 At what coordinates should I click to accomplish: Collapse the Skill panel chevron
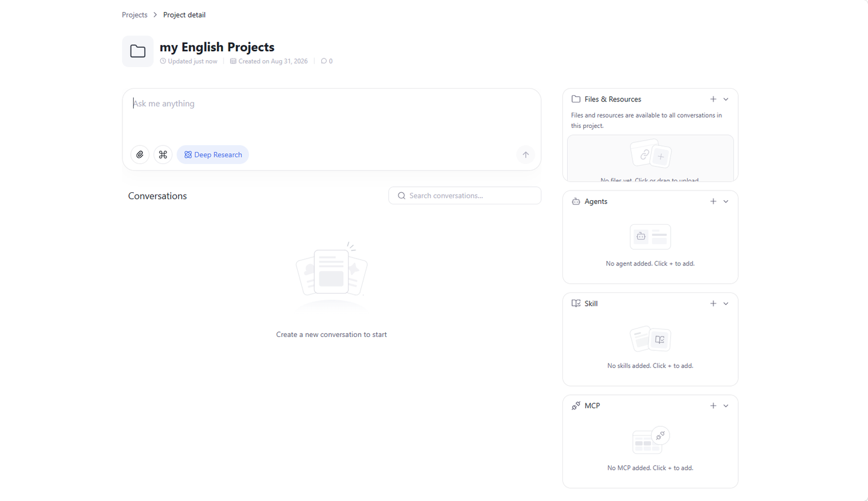pos(726,303)
